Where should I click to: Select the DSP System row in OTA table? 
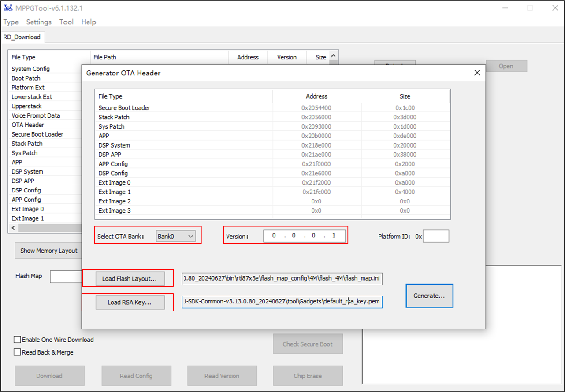pos(272,145)
